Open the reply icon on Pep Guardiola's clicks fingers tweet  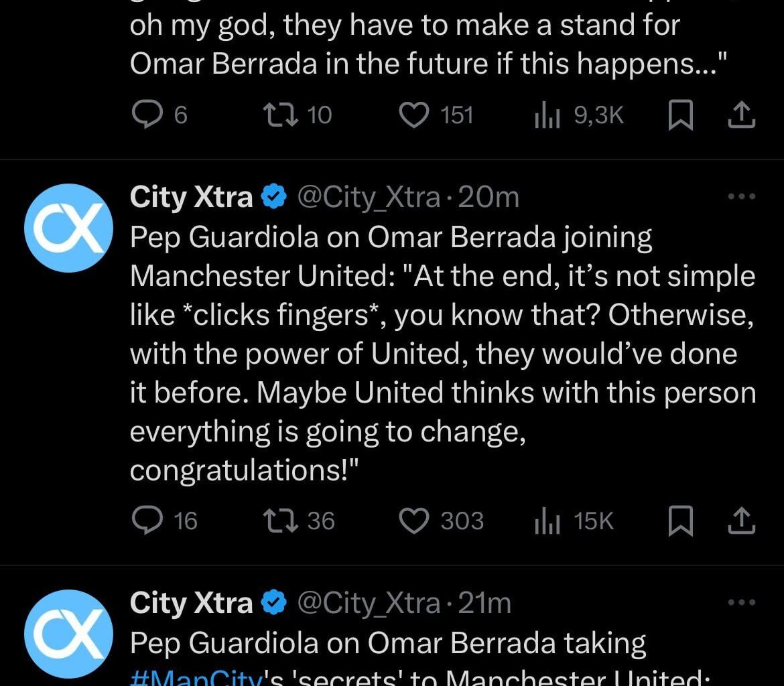click(x=147, y=521)
